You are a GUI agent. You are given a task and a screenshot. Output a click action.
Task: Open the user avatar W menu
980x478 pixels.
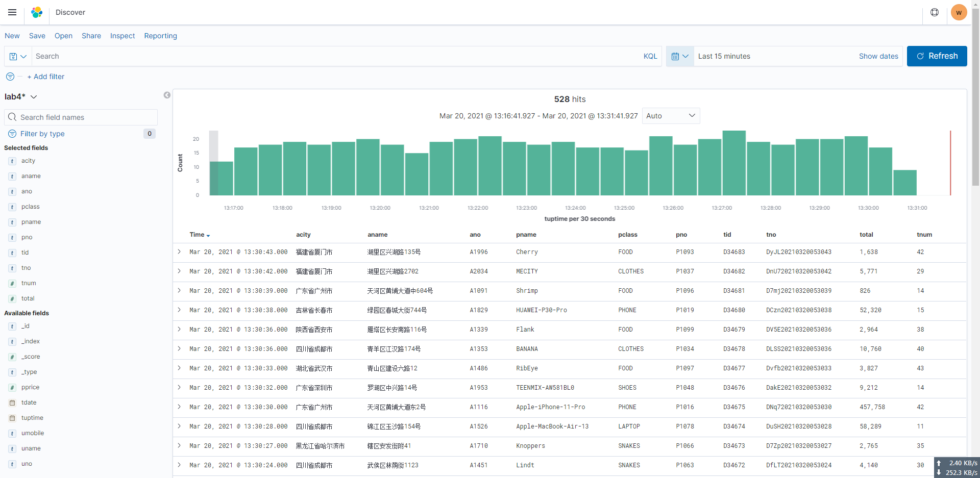point(959,12)
